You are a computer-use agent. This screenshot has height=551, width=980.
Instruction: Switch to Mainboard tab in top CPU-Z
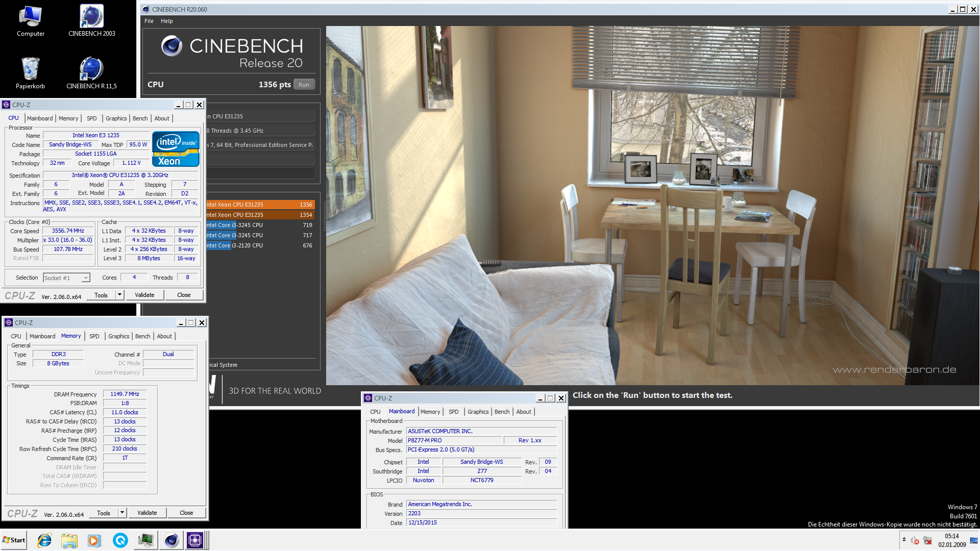[x=40, y=118]
